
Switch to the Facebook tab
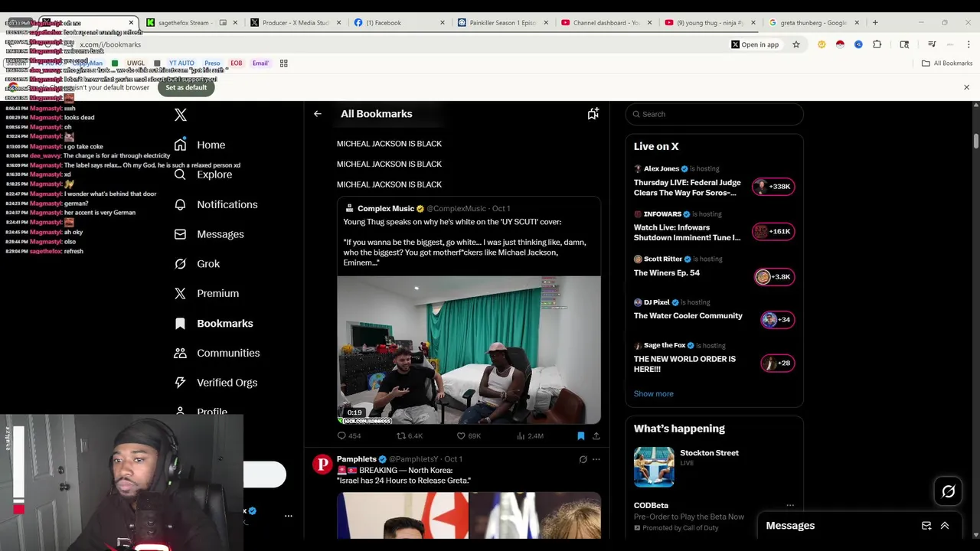(398, 23)
